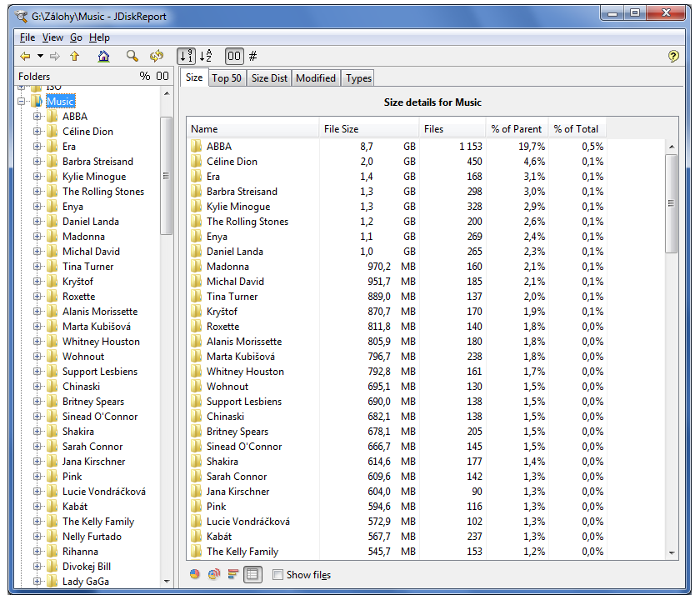Go up one folder level
The width and height of the screenshot is (700, 600).
pos(74,57)
